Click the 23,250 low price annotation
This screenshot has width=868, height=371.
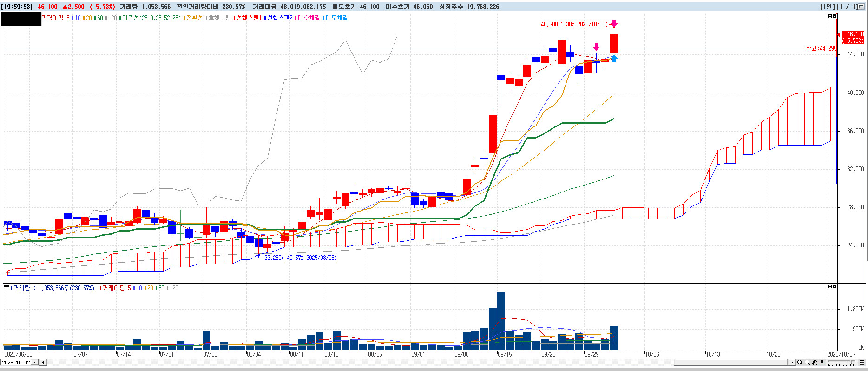pyautogui.click(x=301, y=258)
